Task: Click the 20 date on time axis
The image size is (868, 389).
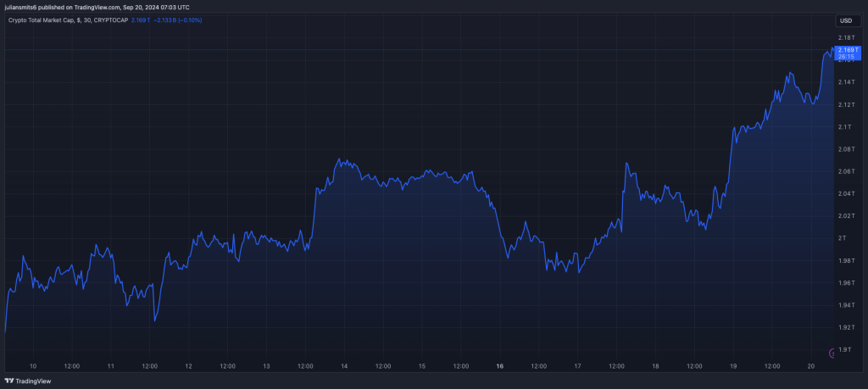Action: coord(811,366)
